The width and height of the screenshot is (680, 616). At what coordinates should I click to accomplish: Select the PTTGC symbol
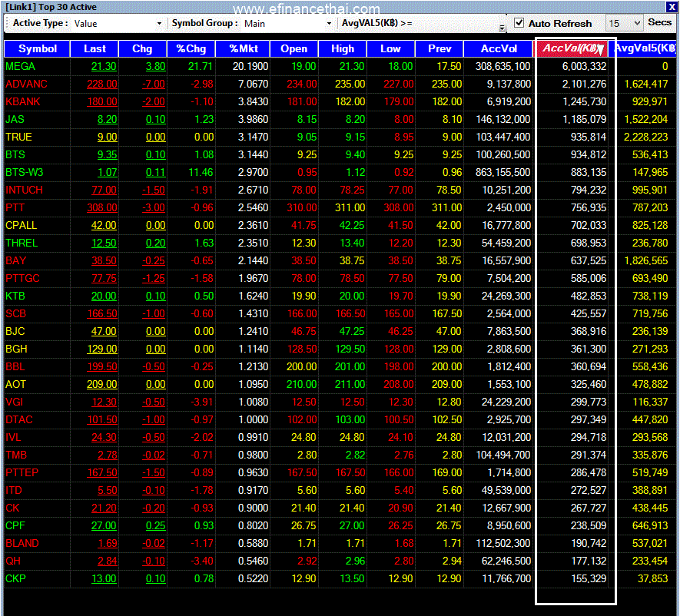(x=22, y=278)
